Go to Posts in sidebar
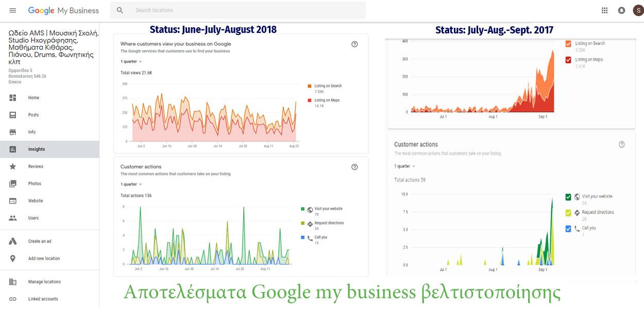Image resolution: width=644 pixels, height=309 pixels. (33, 115)
